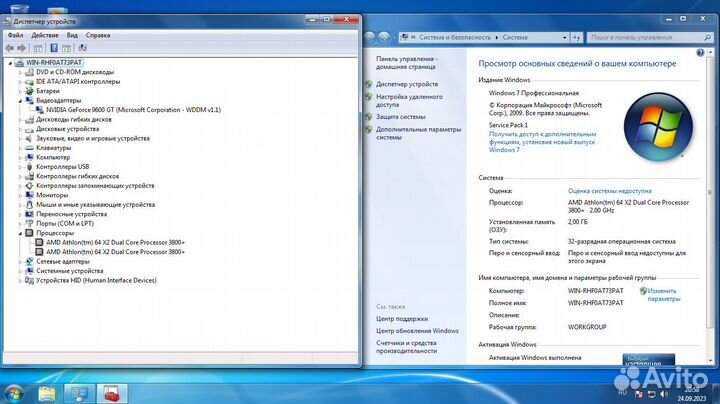Open Счетчики и средства производительности link

pos(406,347)
